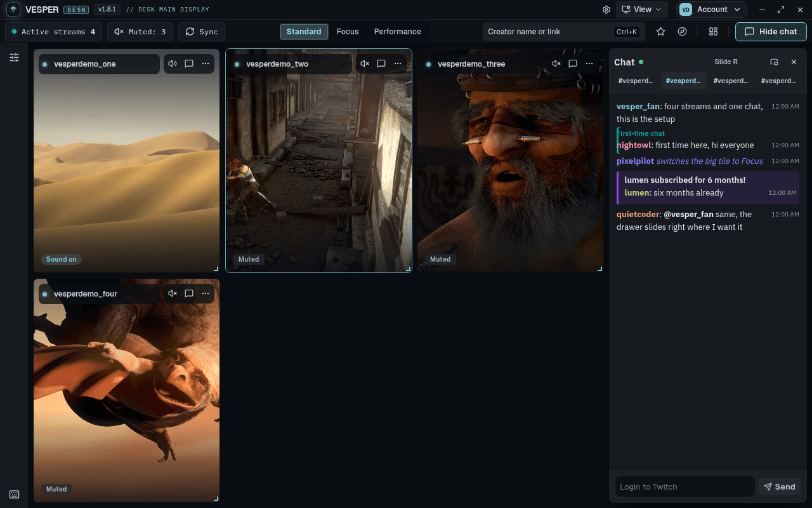Close the chat panel with X
Image resolution: width=812 pixels, height=508 pixels.
(x=794, y=62)
